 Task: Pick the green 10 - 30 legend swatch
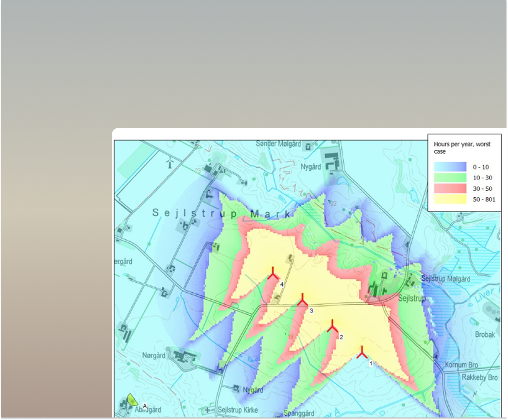click(x=450, y=178)
